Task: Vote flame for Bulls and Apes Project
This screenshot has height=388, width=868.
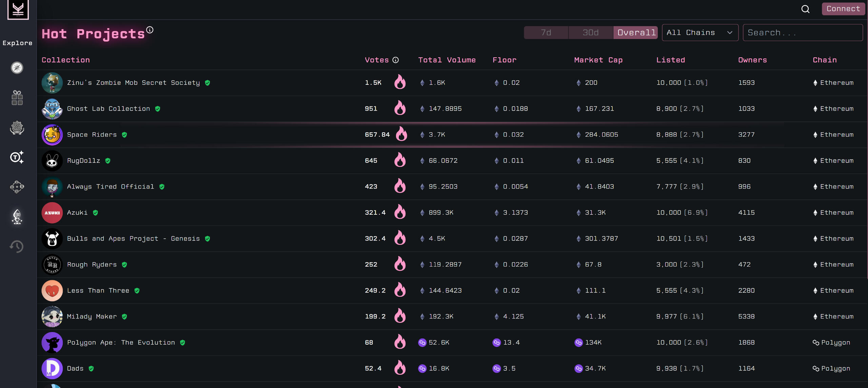Action: (x=400, y=238)
